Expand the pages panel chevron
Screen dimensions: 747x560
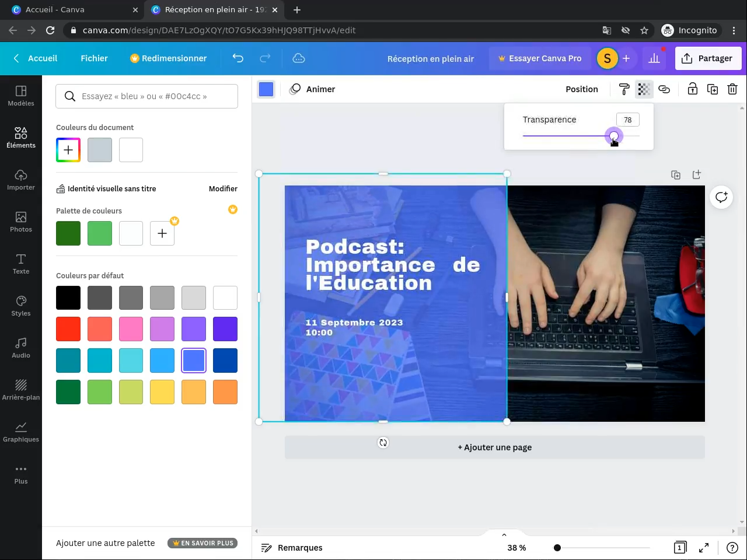(x=504, y=534)
